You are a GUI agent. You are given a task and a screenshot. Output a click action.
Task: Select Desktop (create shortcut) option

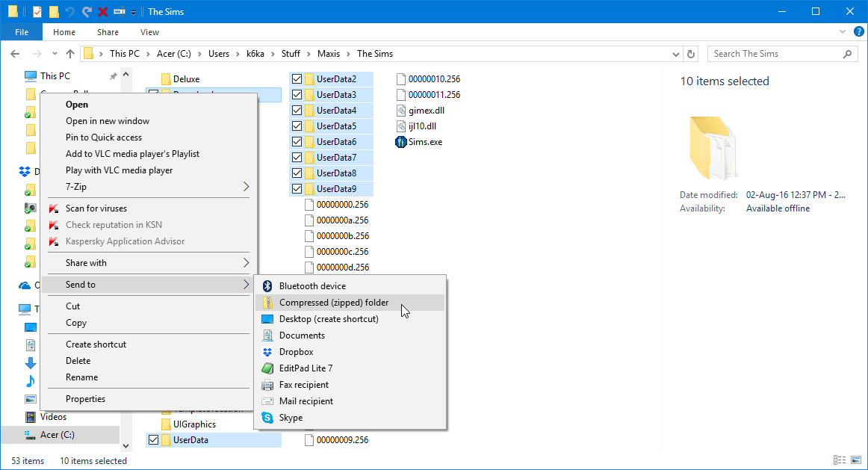350,319
